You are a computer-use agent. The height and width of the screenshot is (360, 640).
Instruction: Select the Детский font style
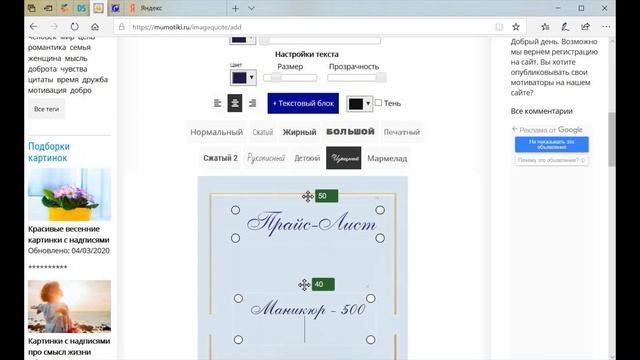pos(307,158)
